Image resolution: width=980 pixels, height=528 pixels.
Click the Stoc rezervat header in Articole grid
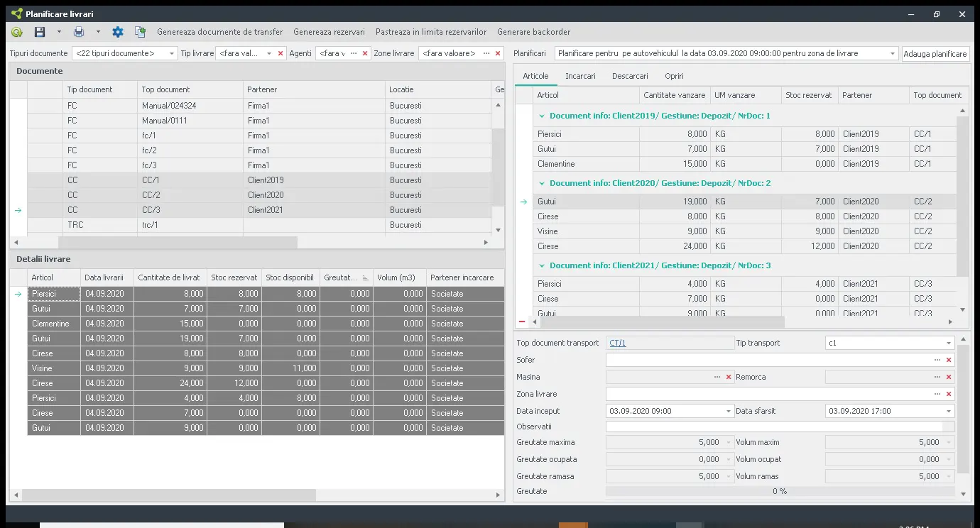[810, 95]
